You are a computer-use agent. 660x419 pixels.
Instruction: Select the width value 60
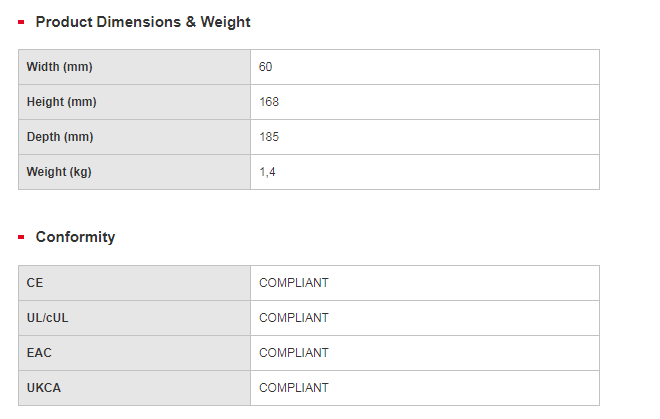[266, 67]
